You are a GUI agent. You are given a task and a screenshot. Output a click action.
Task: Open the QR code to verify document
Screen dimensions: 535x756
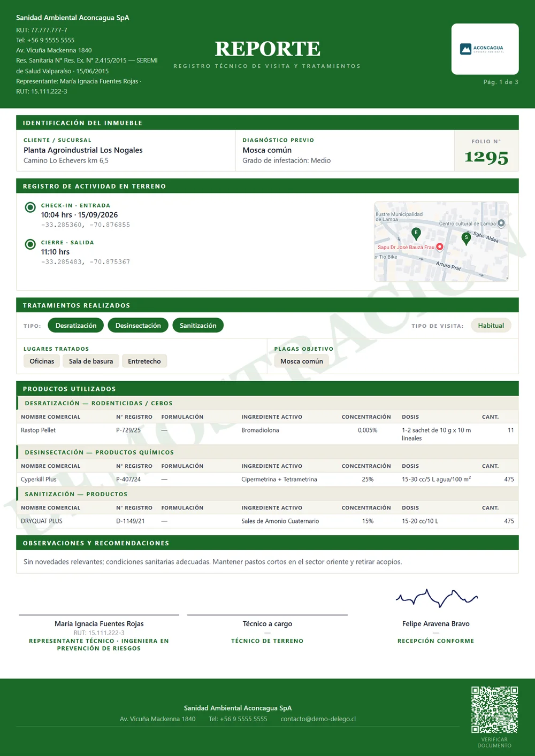click(x=494, y=709)
